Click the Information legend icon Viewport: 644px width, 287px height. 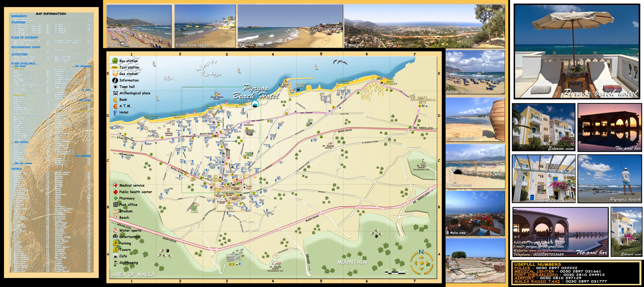pyautogui.click(x=115, y=80)
